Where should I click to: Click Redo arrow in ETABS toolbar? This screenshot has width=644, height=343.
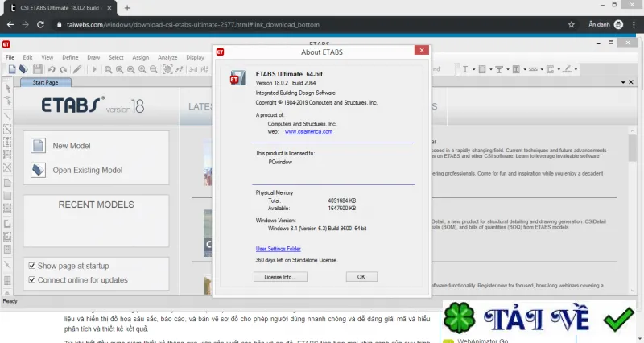point(63,69)
